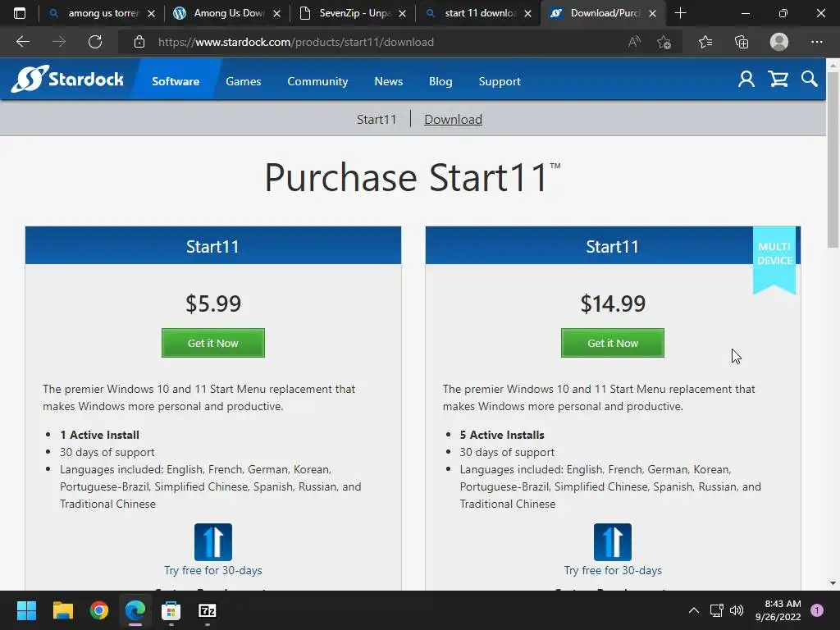Open the Support menu item

pos(500,81)
